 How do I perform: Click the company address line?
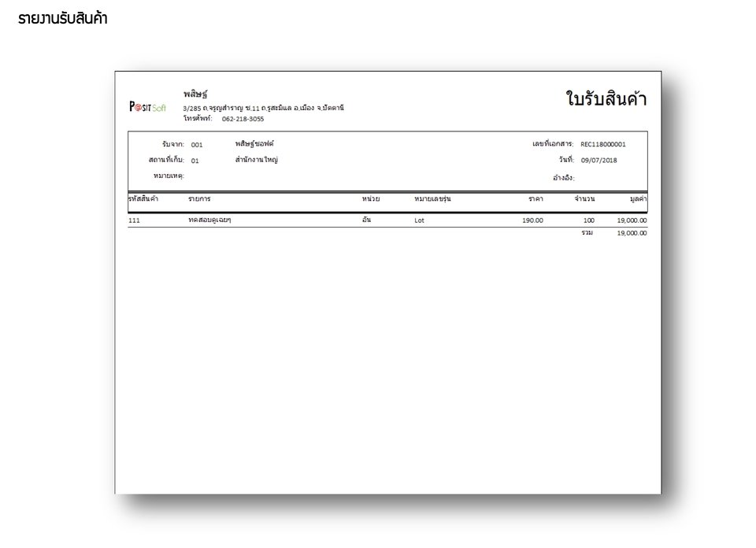(x=263, y=108)
